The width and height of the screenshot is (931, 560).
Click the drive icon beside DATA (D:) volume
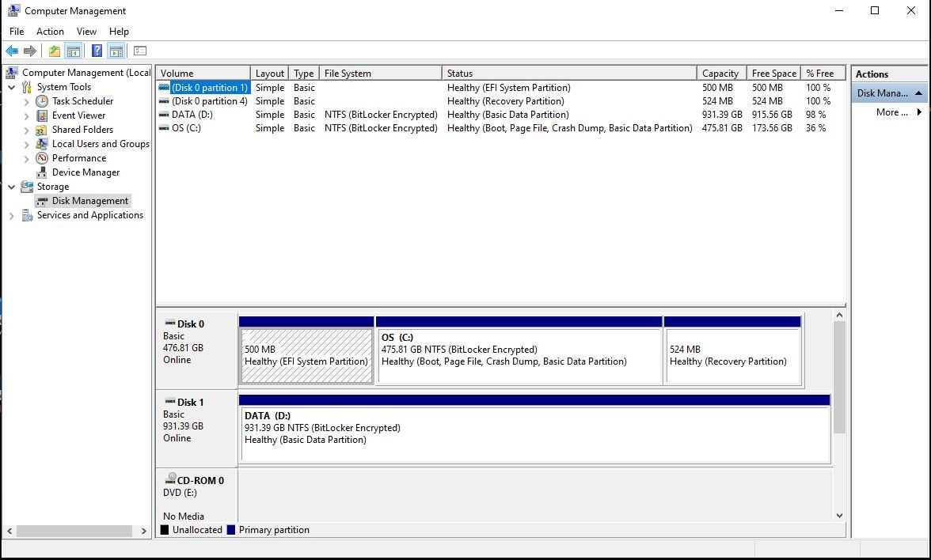coord(164,115)
